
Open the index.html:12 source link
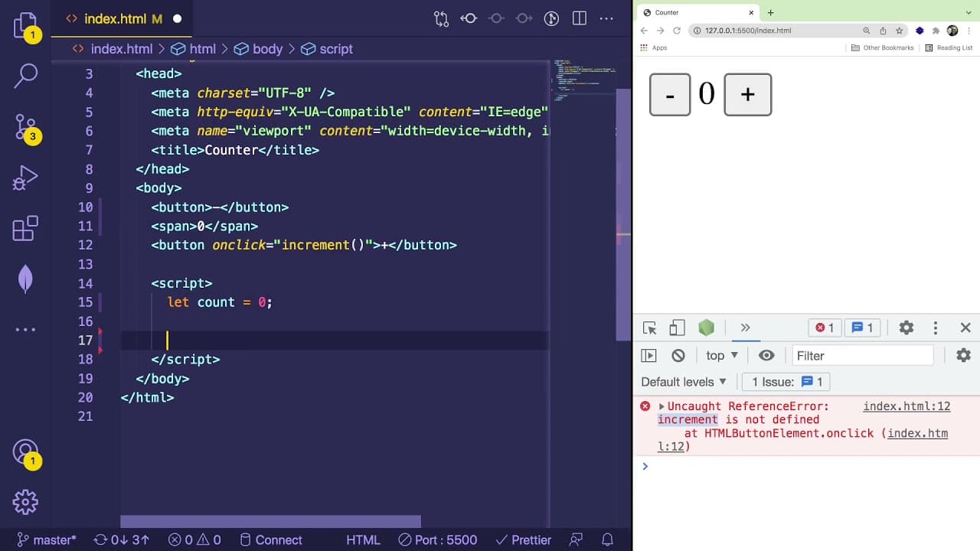tap(906, 406)
